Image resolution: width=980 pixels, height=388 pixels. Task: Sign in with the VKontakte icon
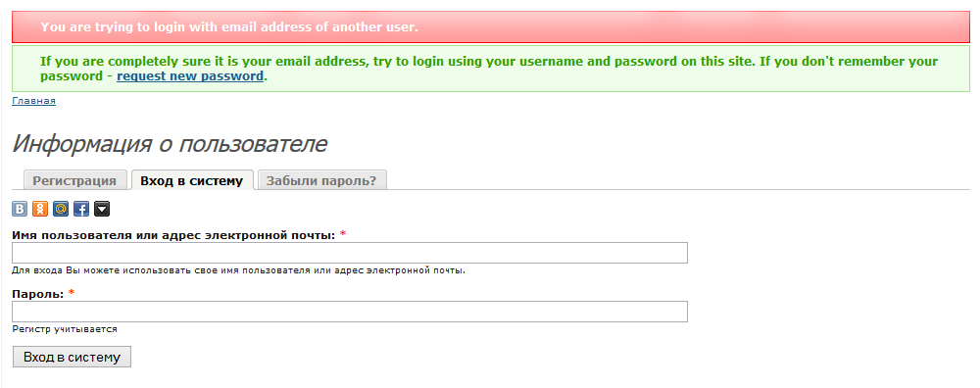(x=20, y=209)
